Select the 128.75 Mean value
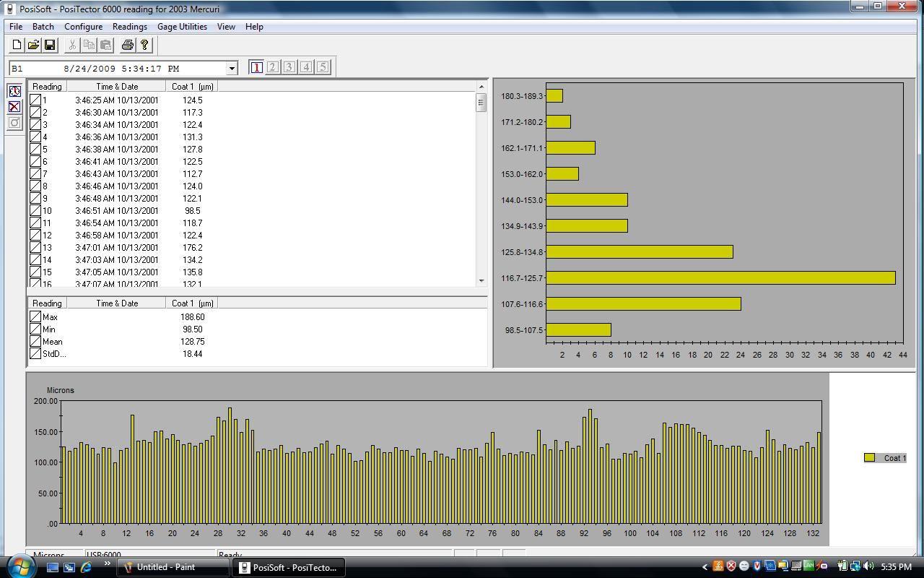 point(192,342)
